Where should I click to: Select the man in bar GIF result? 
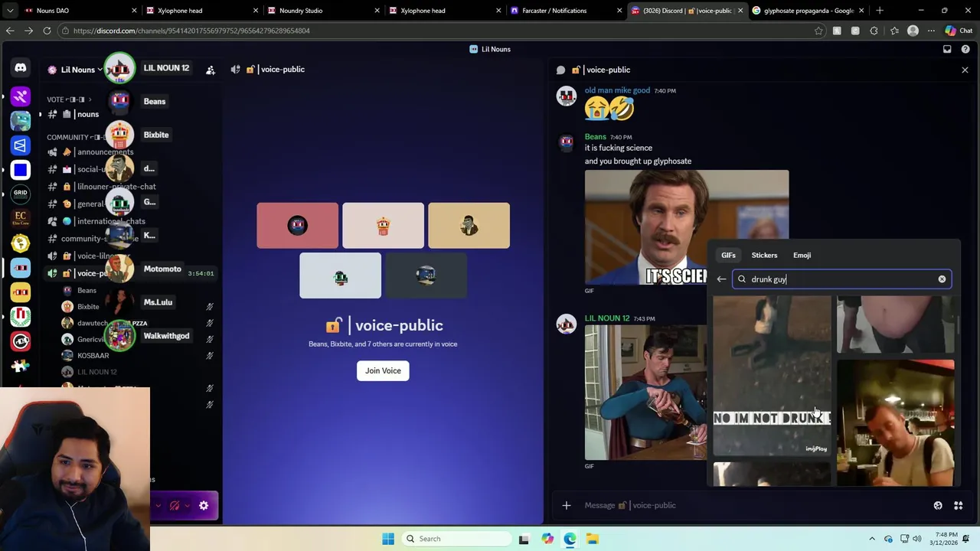tap(895, 422)
